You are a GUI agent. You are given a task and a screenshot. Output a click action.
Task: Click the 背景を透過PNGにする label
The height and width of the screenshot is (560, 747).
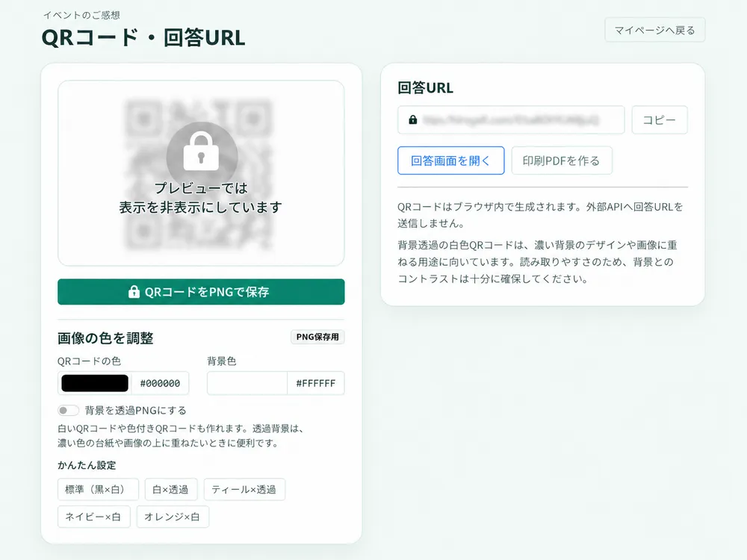(x=136, y=411)
